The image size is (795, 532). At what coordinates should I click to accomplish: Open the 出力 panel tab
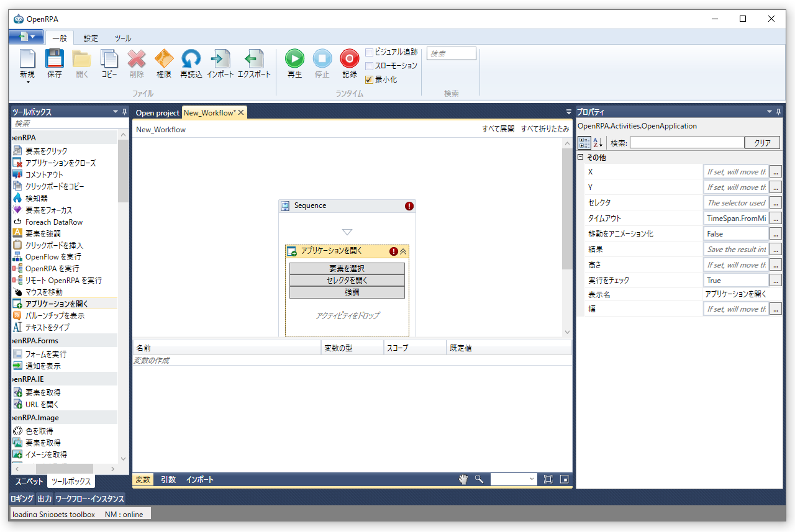[44, 498]
